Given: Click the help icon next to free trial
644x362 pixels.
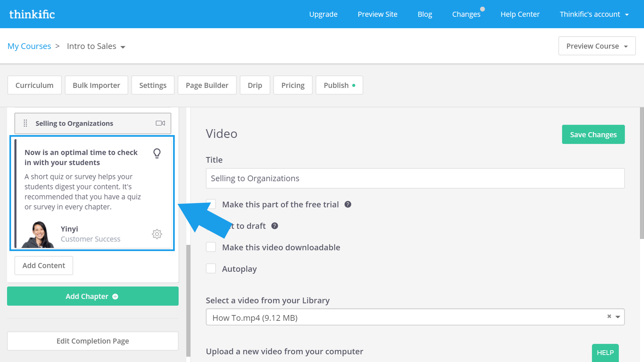Looking at the screenshot, I should pyautogui.click(x=348, y=204).
